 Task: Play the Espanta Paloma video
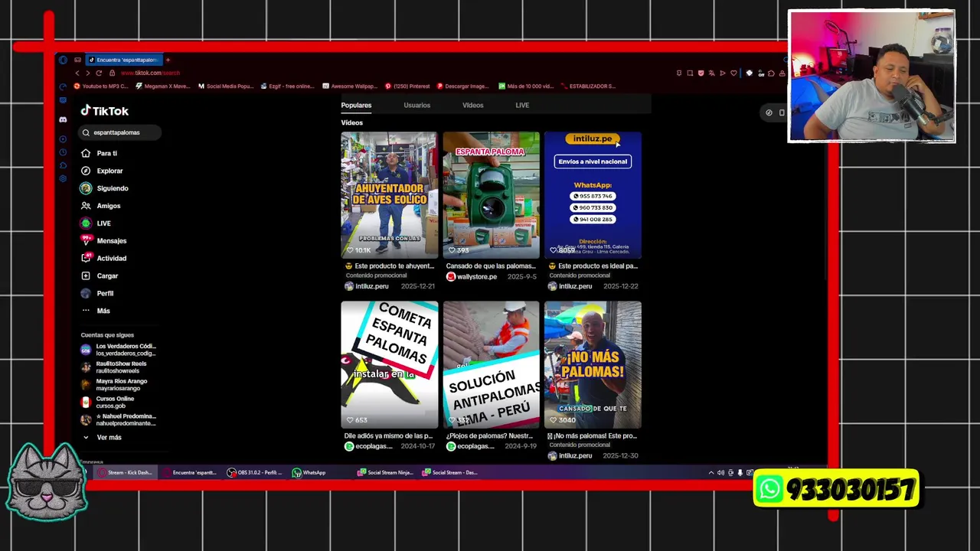[491, 195]
